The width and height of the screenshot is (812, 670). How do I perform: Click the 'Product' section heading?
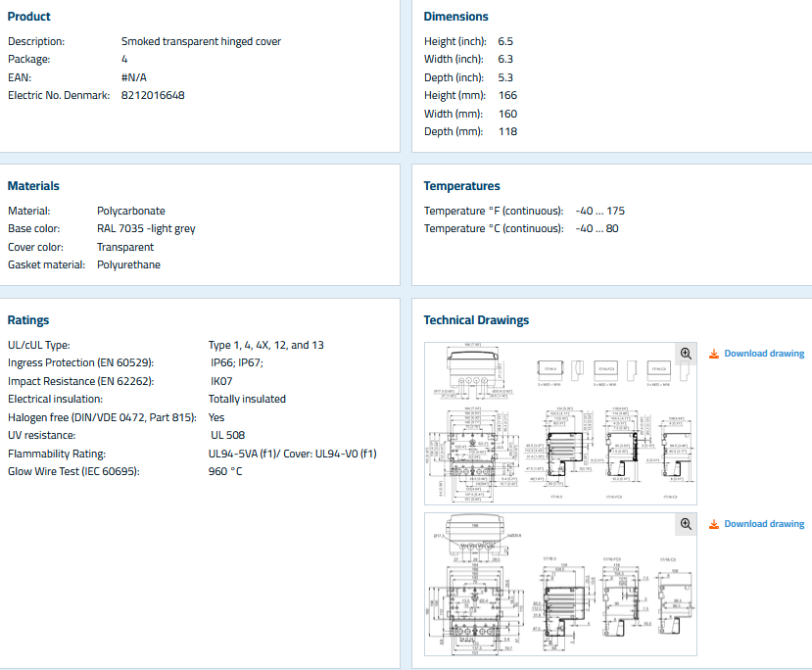point(29,17)
